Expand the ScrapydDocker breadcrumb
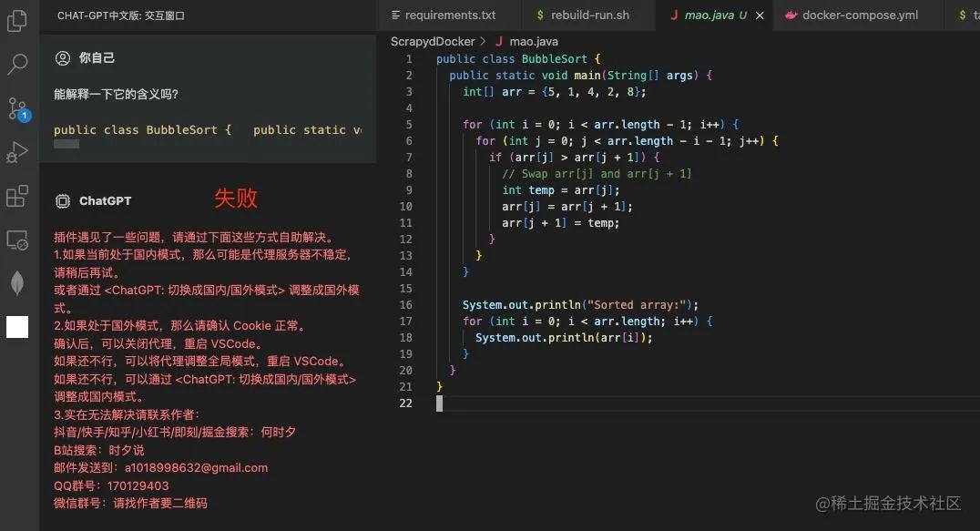The width and height of the screenshot is (980, 531). (x=433, y=41)
